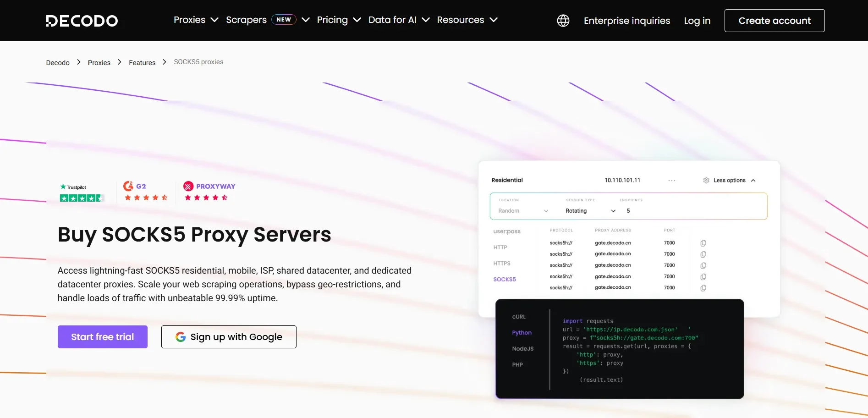Go to Decodo breadcrumb
The height and width of the screenshot is (418, 868).
coord(58,63)
